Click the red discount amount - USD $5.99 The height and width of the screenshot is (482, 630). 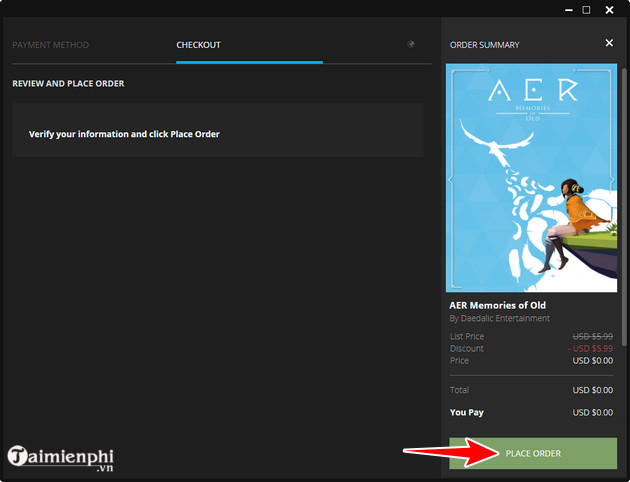[x=591, y=348]
